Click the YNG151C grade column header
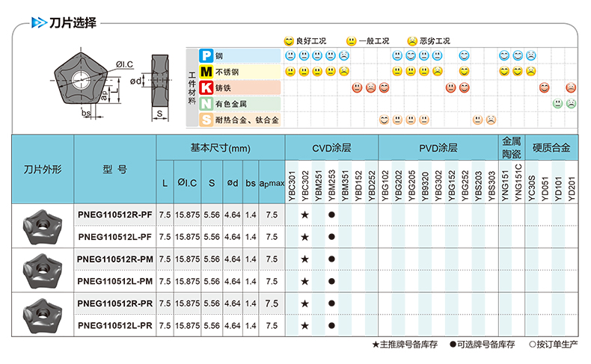This screenshot has width=591, height=364. pos(518,182)
